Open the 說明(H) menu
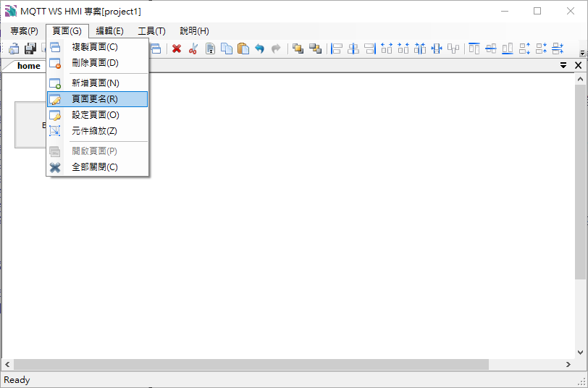Screen dimensions: 588x388 point(194,31)
